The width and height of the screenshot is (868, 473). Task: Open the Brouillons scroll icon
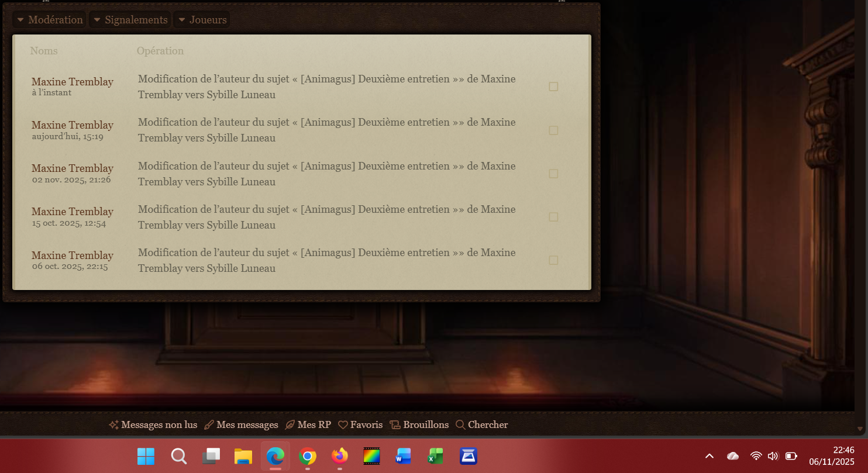click(395, 425)
